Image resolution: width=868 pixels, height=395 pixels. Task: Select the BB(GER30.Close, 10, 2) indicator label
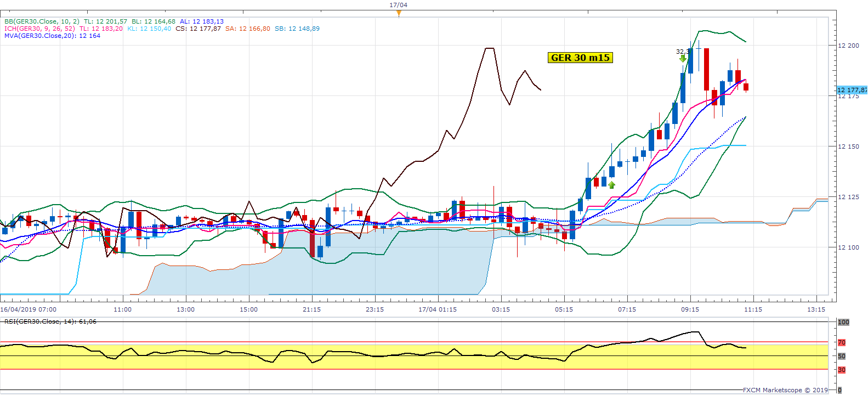(42, 21)
